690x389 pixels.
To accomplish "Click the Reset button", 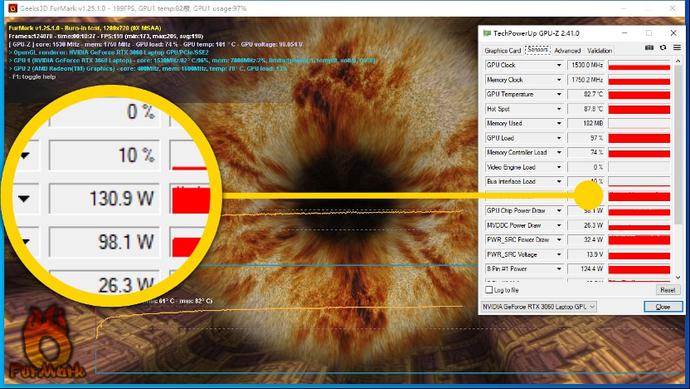I will coord(668,290).
